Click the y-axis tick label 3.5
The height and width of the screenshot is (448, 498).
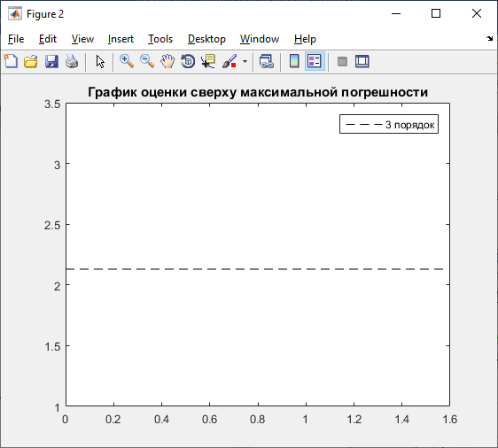tap(52, 104)
